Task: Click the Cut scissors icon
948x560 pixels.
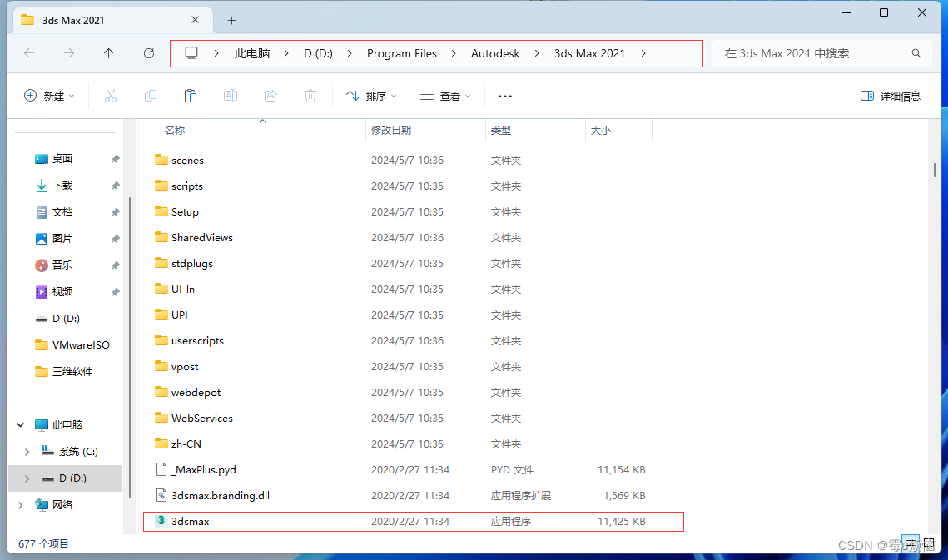Action: click(111, 96)
